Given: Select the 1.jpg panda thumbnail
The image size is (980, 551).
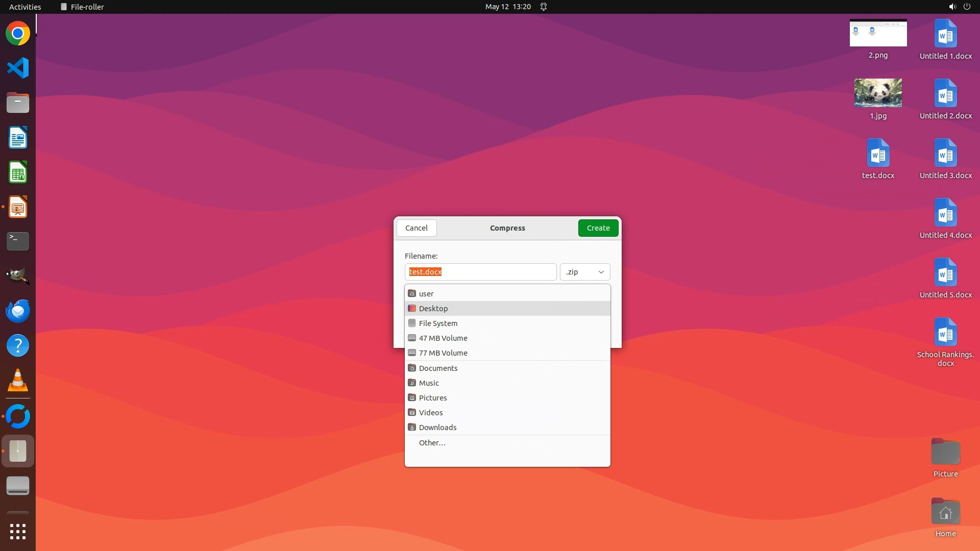Looking at the screenshot, I should [878, 93].
